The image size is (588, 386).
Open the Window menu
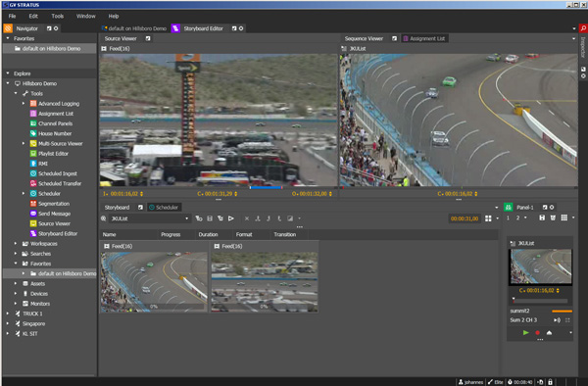(86, 16)
